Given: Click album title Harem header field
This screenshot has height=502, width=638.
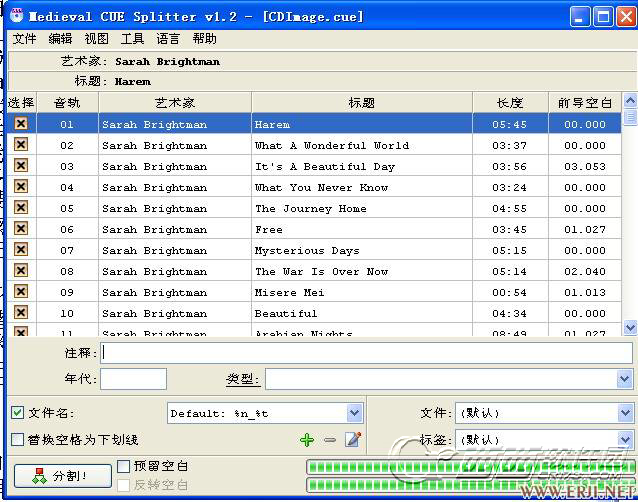Looking at the screenshot, I should click(x=133, y=81).
